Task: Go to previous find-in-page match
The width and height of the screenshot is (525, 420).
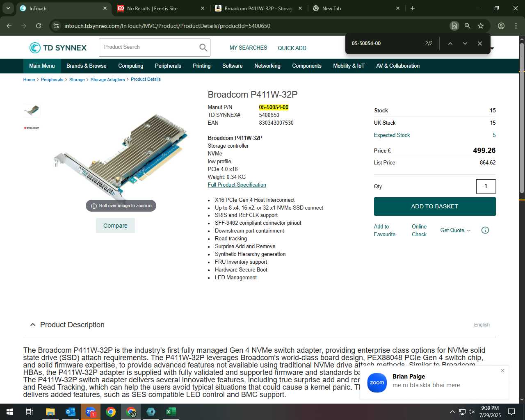Action: click(x=450, y=43)
